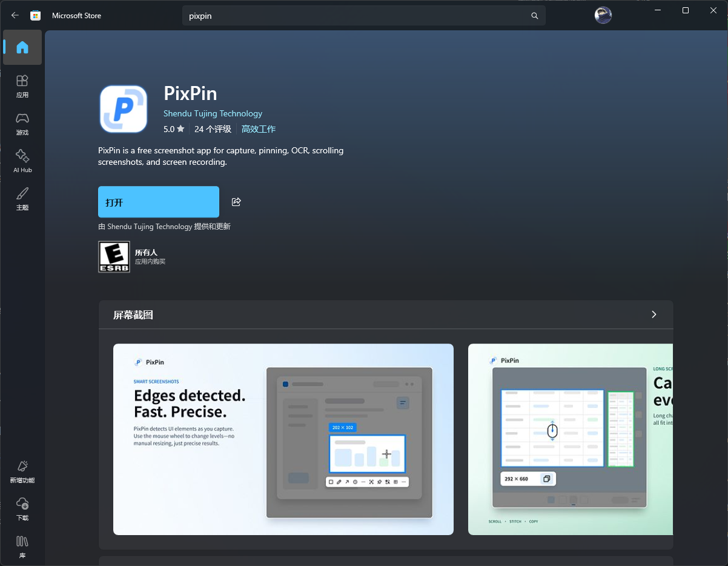Open the Edges detected screenshot thumbnail
728x566 pixels.
pos(283,439)
